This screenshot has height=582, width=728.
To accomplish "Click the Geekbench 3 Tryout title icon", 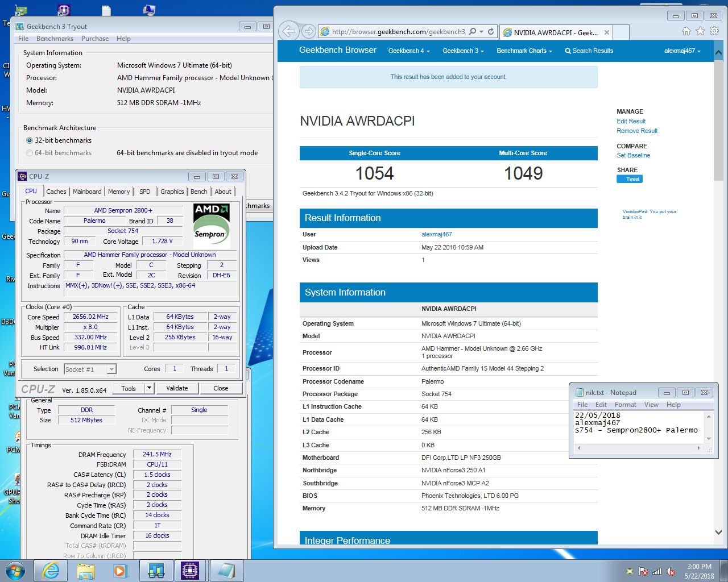I will pyautogui.click(x=20, y=26).
